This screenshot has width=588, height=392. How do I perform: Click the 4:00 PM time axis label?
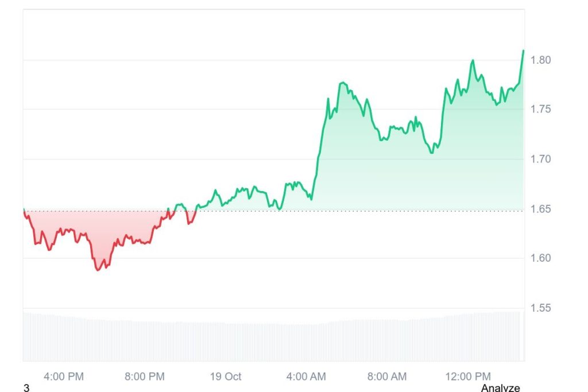click(x=64, y=377)
